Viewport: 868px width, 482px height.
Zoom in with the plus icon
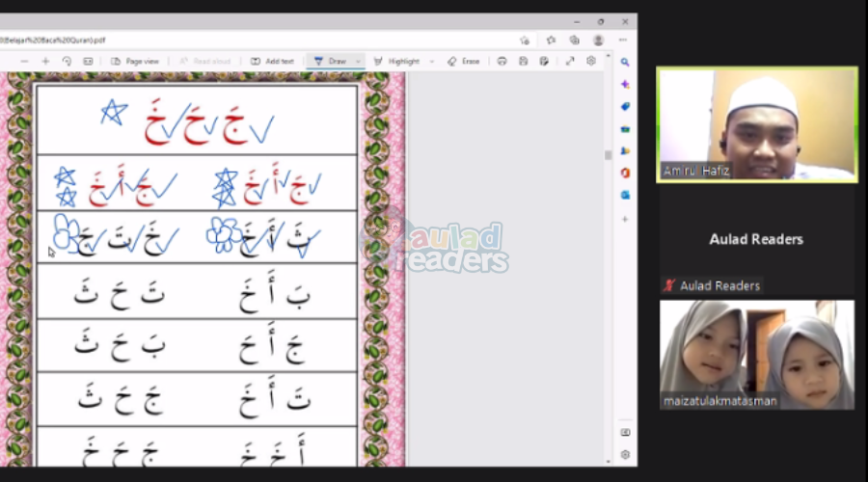pos(45,61)
